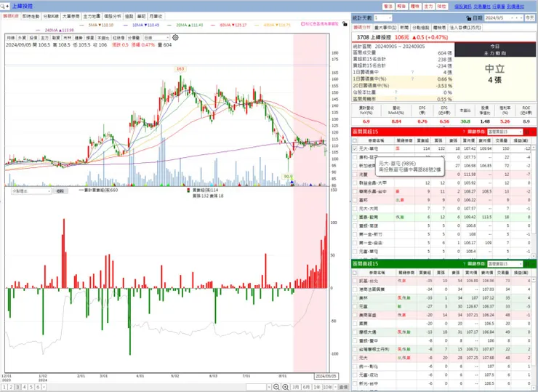Check the select-all box in sell table header

[x=355, y=273]
